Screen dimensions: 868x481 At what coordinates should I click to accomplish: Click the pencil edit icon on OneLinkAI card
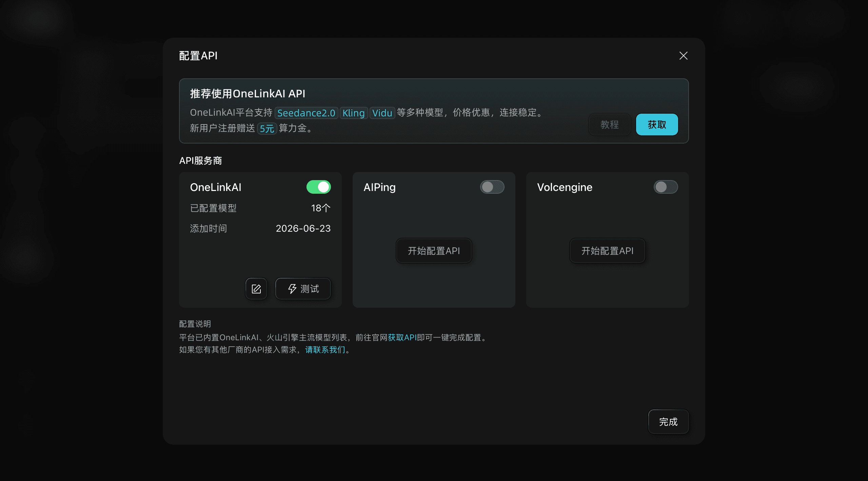256,289
